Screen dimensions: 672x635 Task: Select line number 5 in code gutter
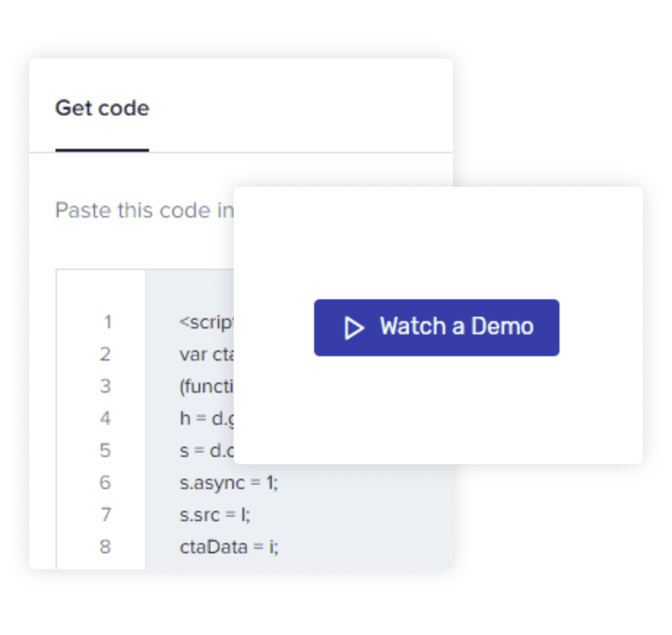(x=105, y=450)
